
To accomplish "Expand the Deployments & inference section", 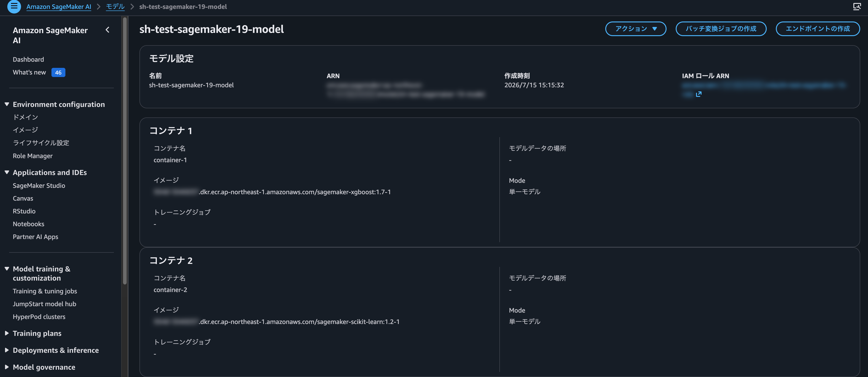I will (x=7, y=350).
